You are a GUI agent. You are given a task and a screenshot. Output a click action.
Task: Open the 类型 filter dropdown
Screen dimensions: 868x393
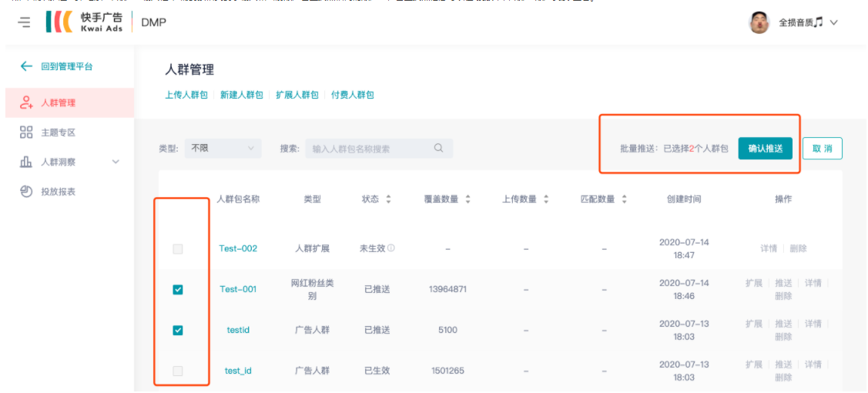[x=223, y=149]
